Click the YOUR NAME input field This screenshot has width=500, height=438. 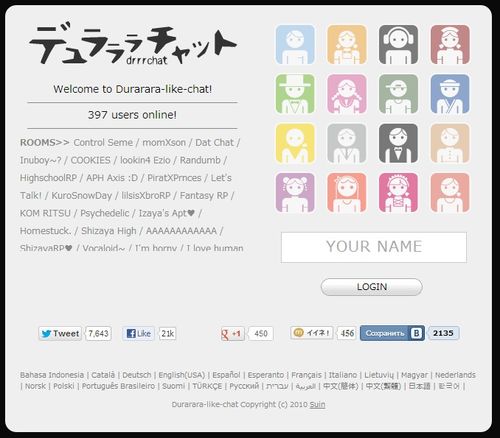[x=374, y=247]
